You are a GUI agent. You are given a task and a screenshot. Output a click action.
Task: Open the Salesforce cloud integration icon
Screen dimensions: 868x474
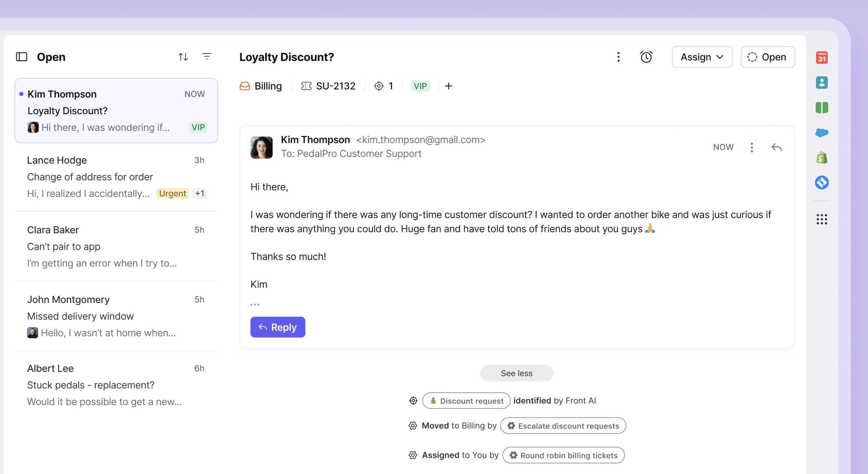coord(822,133)
